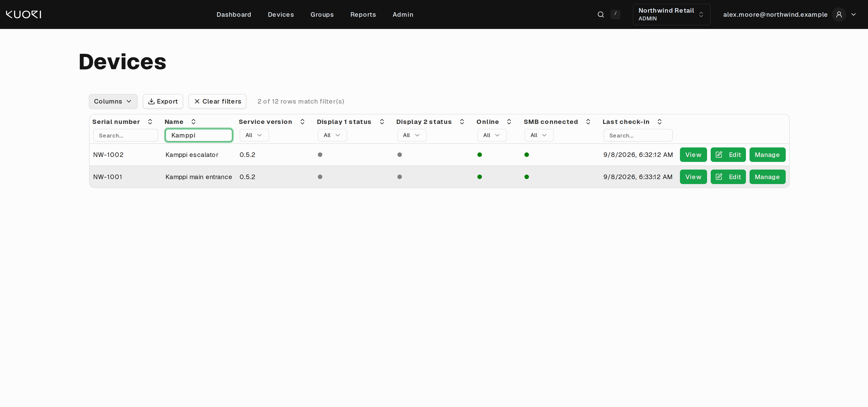The image size is (868, 407).
Task: View the Kamppi escalator device
Action: [x=693, y=155]
